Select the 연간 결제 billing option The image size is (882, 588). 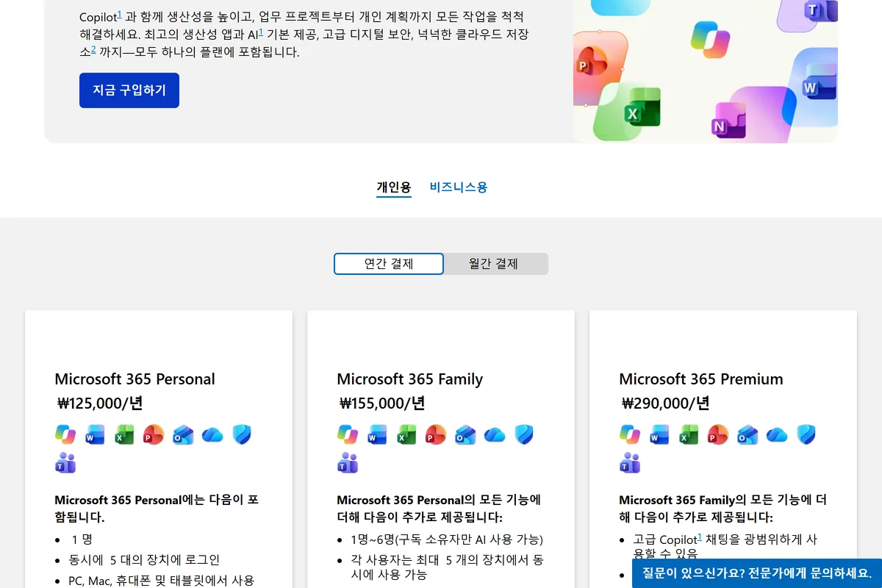[x=389, y=264]
